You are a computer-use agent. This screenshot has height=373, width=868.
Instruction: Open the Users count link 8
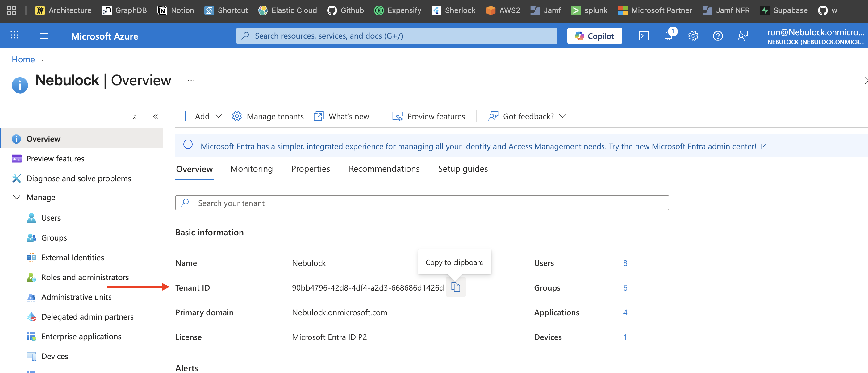point(625,263)
